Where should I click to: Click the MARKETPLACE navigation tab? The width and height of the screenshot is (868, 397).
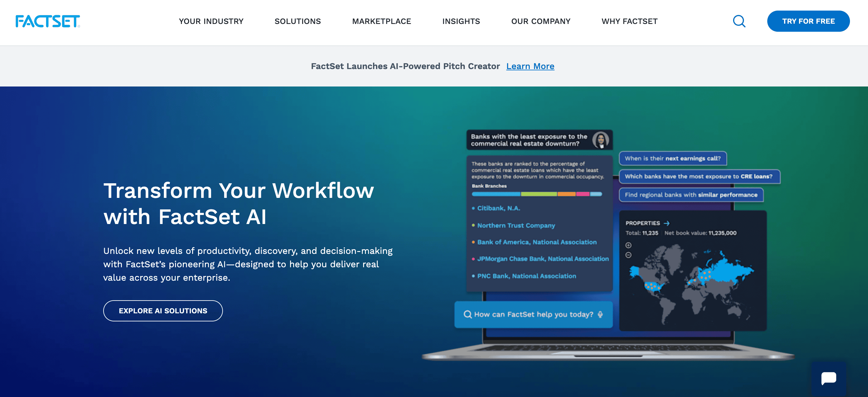[x=381, y=21]
